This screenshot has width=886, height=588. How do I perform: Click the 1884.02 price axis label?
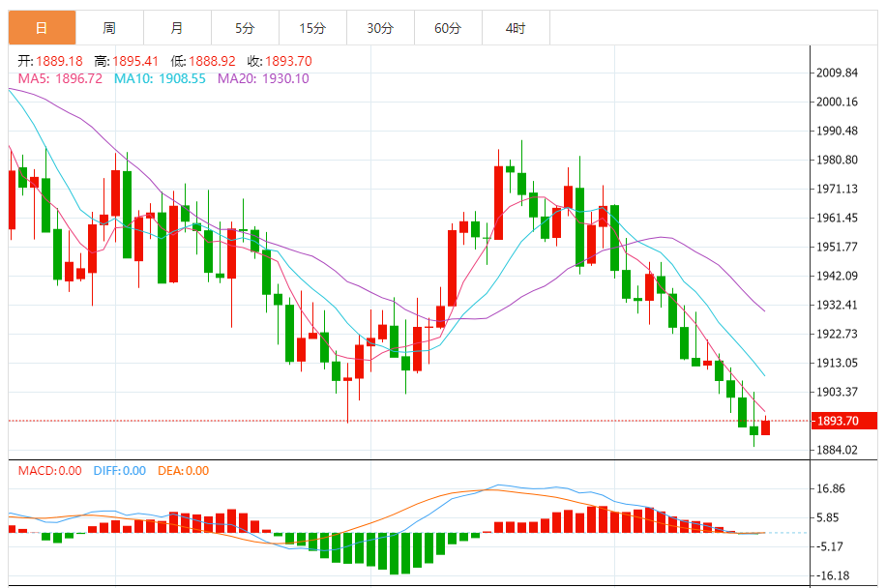tap(837, 450)
